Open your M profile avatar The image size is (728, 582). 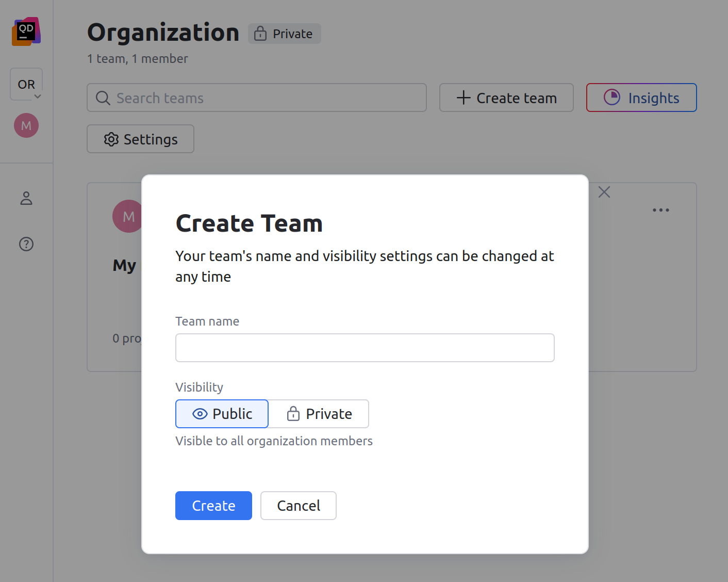point(26,125)
